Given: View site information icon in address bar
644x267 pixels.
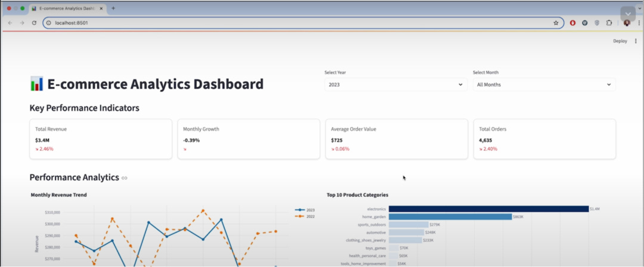Looking at the screenshot, I should point(48,23).
